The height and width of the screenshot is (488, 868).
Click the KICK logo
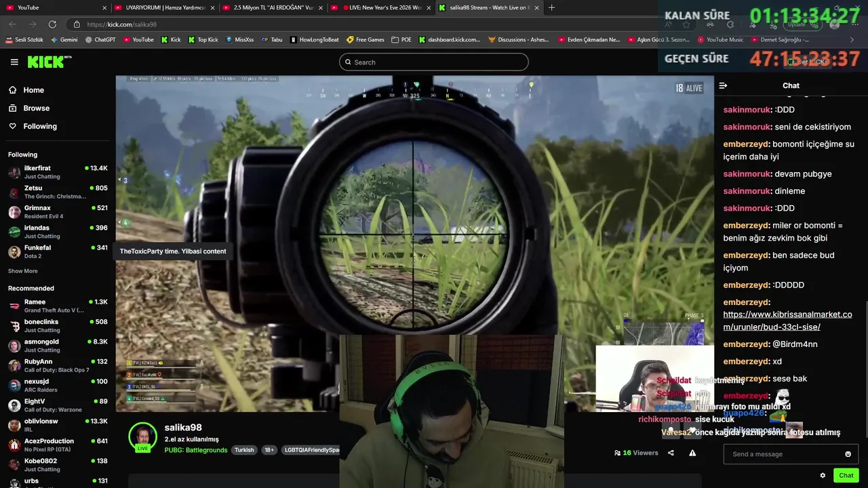pos(49,62)
